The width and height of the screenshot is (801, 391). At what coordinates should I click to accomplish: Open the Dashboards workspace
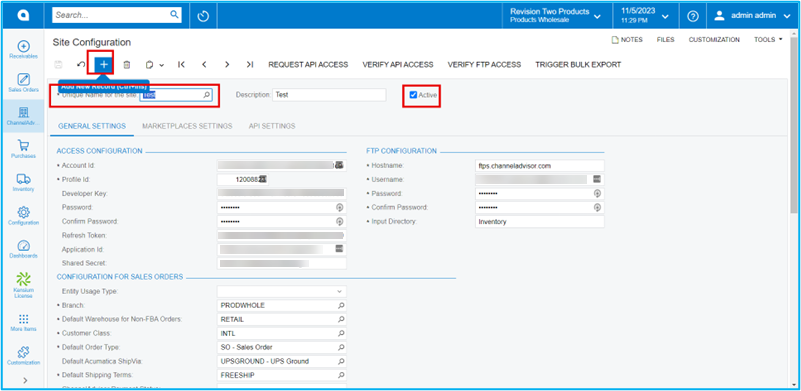click(x=23, y=249)
